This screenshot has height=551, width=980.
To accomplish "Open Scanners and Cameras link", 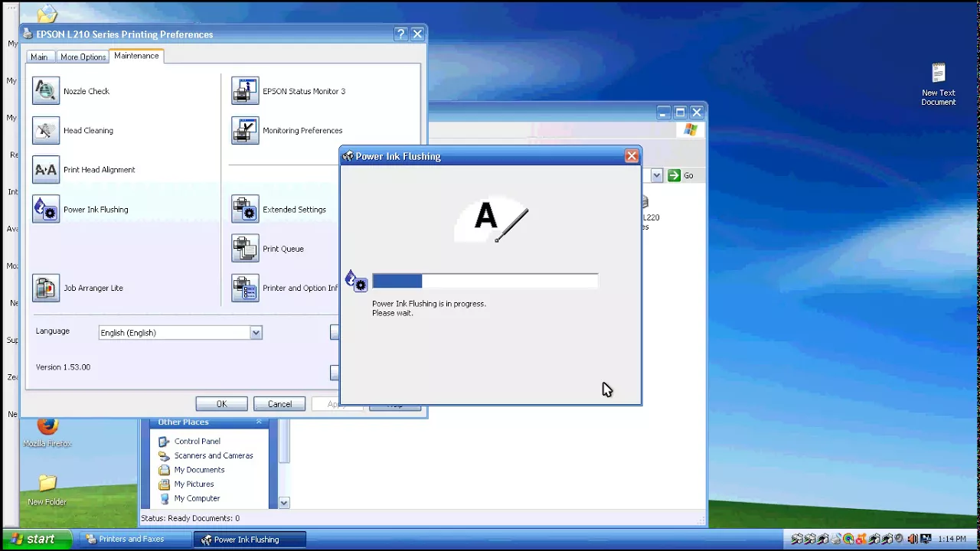I will pos(214,455).
